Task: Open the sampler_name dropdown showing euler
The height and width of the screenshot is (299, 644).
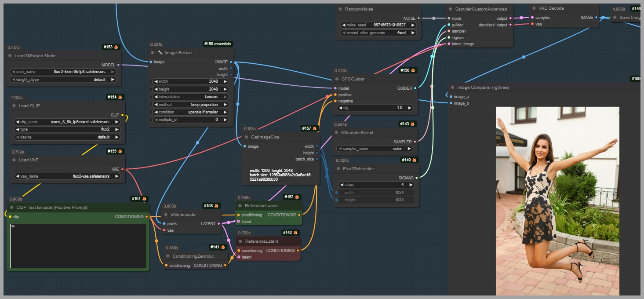Action: [x=375, y=149]
